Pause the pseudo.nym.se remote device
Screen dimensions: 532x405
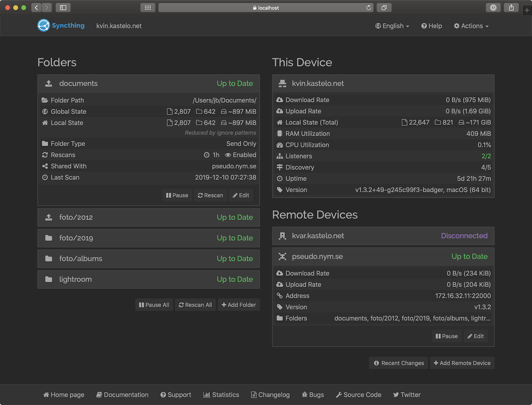447,336
